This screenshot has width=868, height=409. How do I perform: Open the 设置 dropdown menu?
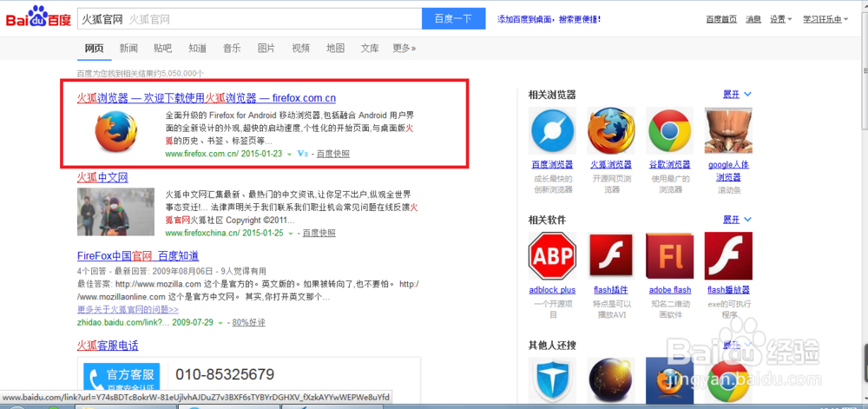point(780,19)
